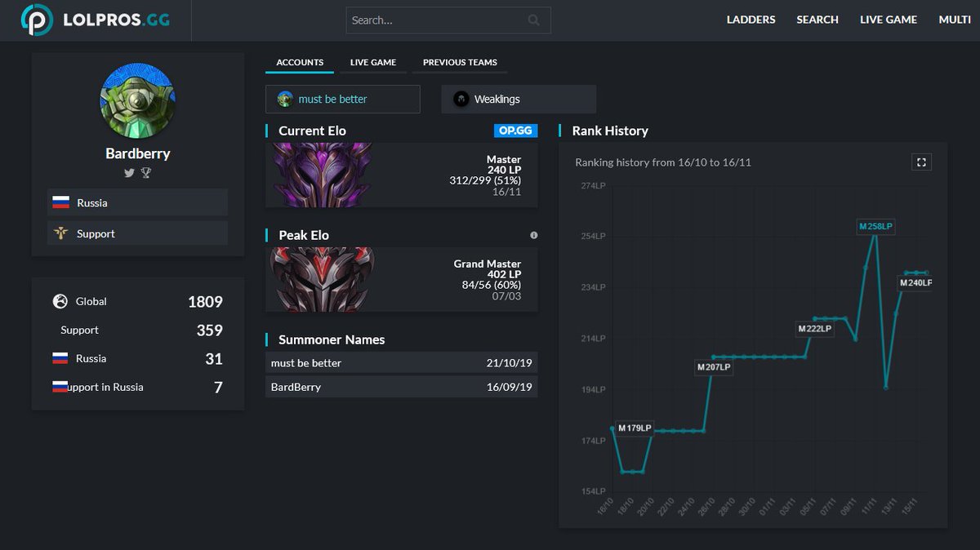Click the Support rank value 359
980x550 pixels.
[210, 330]
